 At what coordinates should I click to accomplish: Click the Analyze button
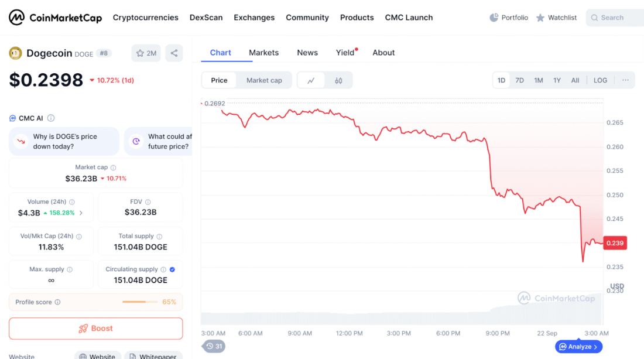tap(578, 347)
